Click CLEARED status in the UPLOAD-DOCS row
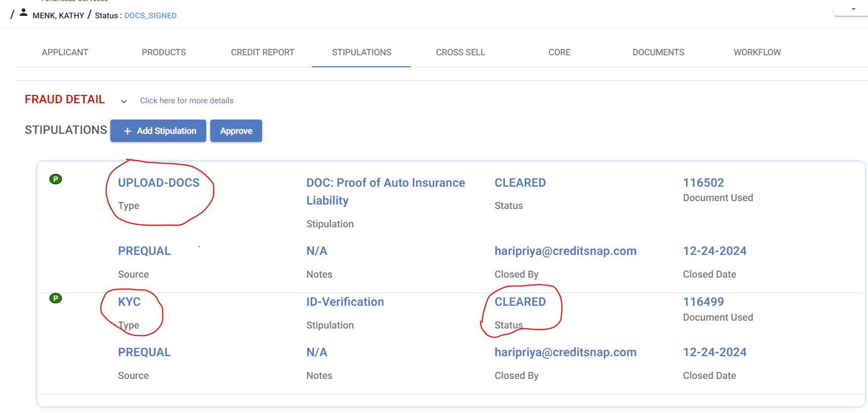868x413 pixels. pyautogui.click(x=520, y=183)
